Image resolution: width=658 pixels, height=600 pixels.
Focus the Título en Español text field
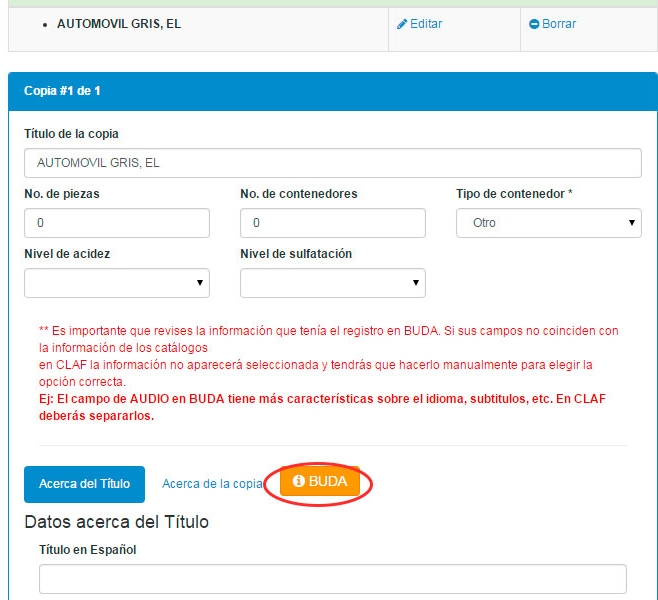[332, 579]
